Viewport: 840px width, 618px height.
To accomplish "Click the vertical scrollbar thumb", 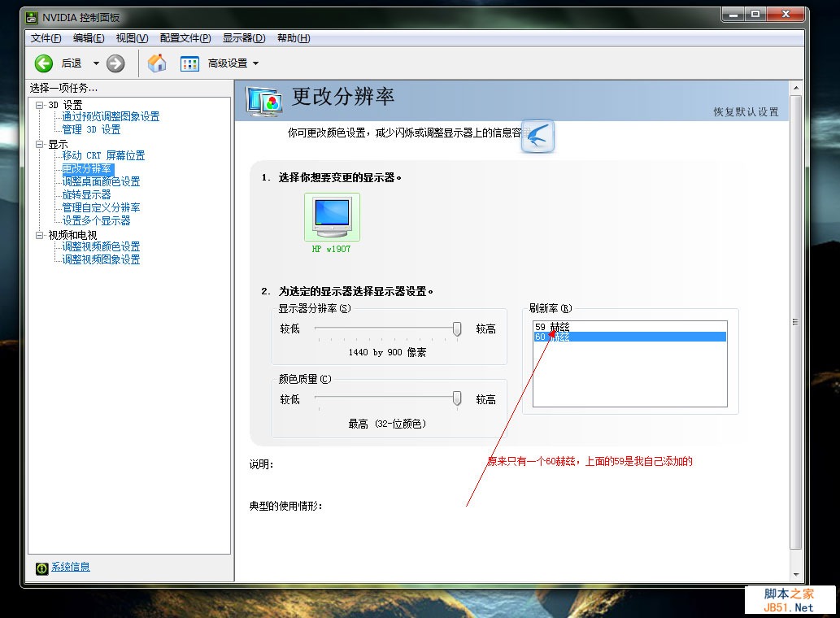I will point(796,322).
